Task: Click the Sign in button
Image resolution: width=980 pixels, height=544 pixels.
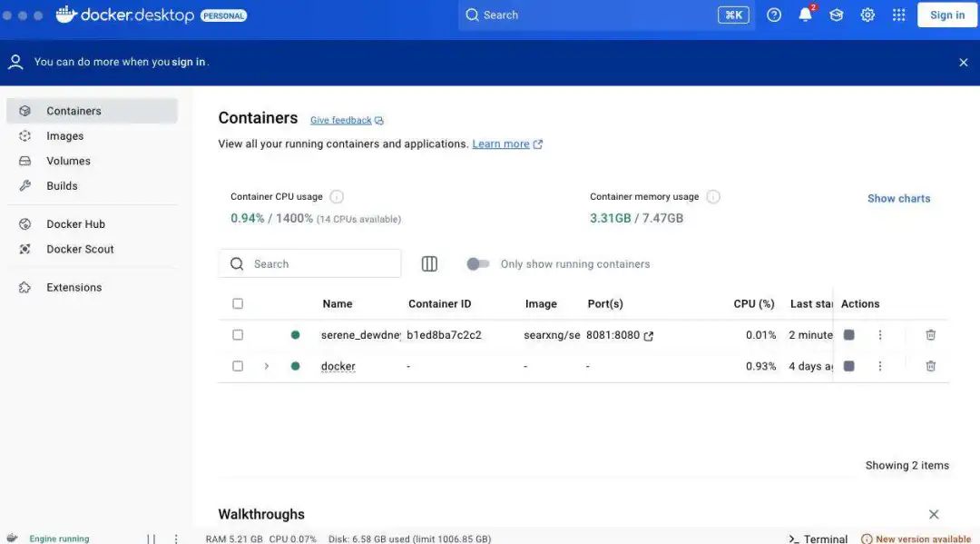Action: pyautogui.click(x=946, y=15)
